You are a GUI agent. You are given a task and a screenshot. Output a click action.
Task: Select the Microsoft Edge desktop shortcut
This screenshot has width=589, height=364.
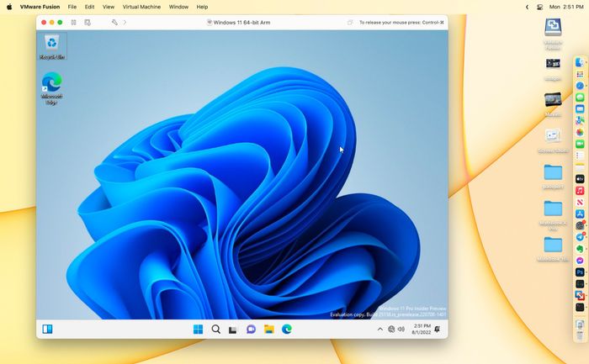click(x=51, y=88)
